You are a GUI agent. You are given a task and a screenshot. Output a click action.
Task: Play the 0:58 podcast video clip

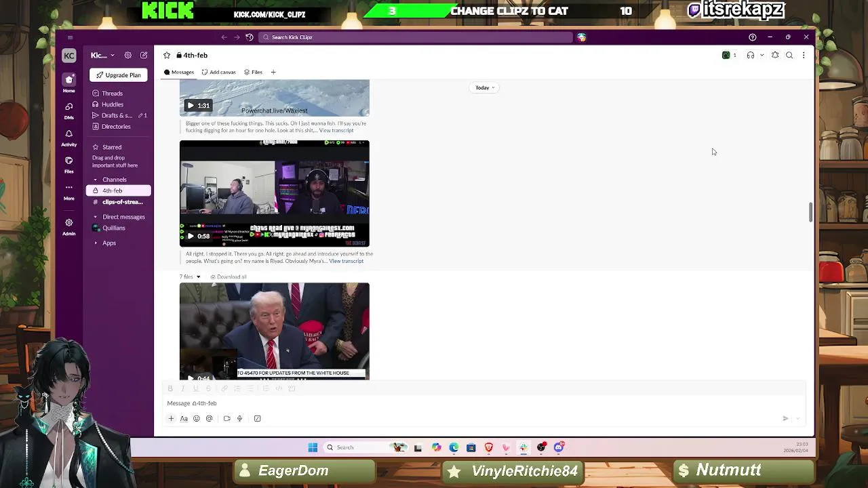pos(191,236)
